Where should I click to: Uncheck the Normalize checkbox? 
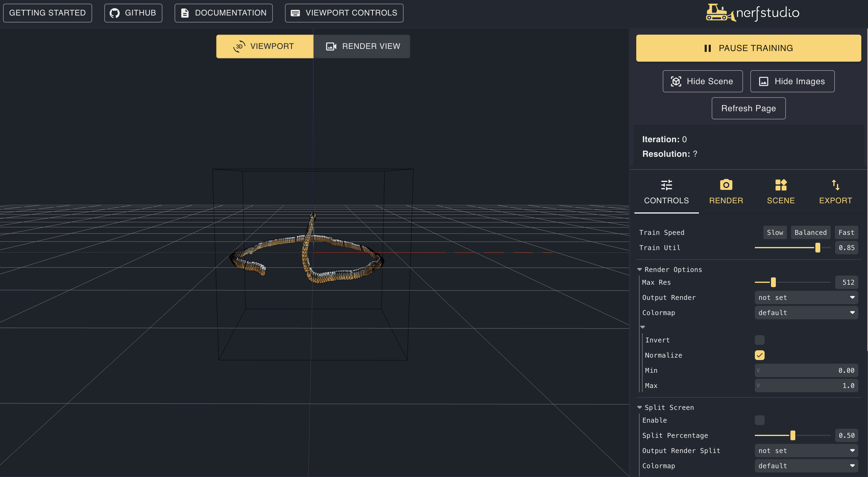pyautogui.click(x=760, y=355)
